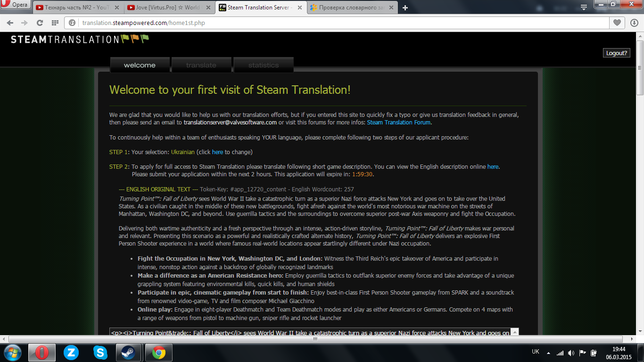Viewport: 644px width, 362px height.
Task: Close the Технарь часть №2 tab
Action: click(x=118, y=8)
